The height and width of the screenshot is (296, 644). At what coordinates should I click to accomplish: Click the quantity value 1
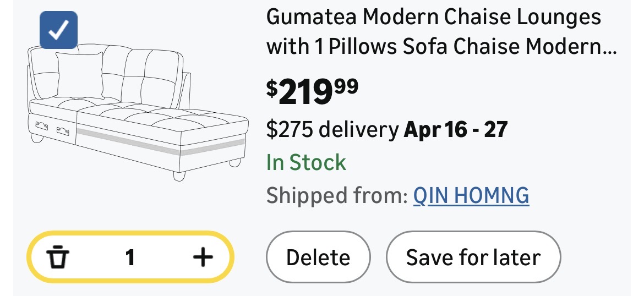(130, 257)
